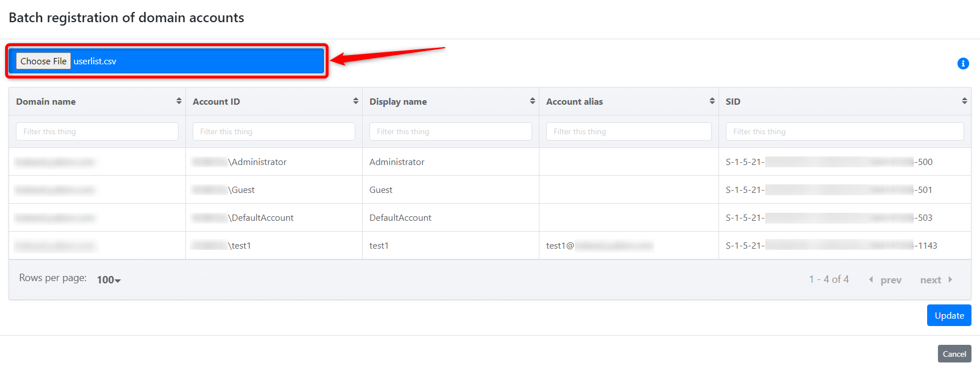The height and width of the screenshot is (371, 980).
Task: Click the Account alias header label
Action: pos(574,101)
